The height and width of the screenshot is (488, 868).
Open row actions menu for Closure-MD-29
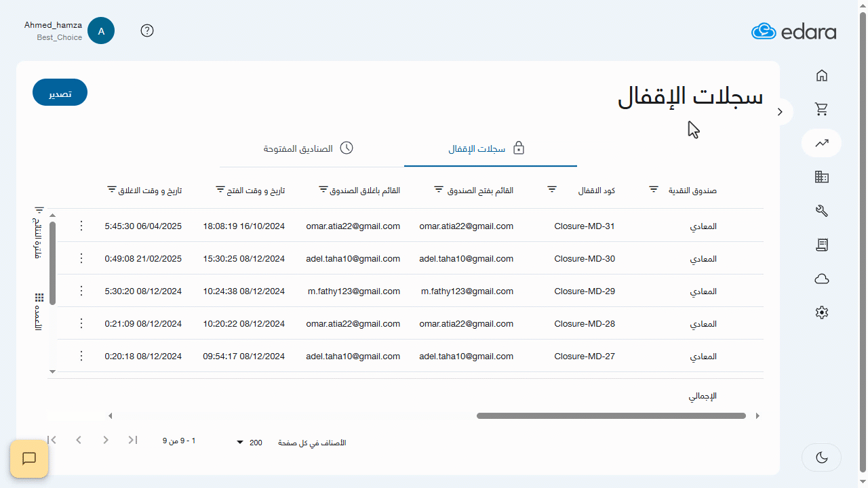pyautogui.click(x=81, y=291)
